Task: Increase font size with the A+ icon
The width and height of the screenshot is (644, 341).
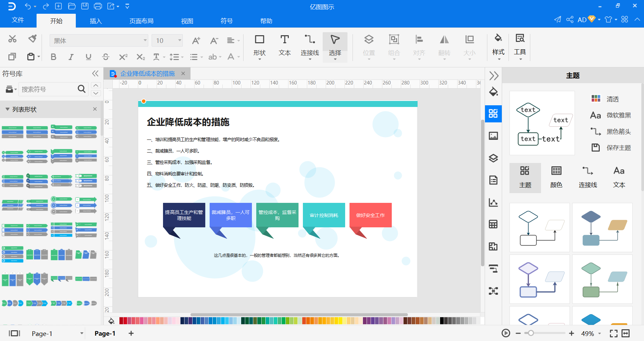Action: click(x=196, y=41)
